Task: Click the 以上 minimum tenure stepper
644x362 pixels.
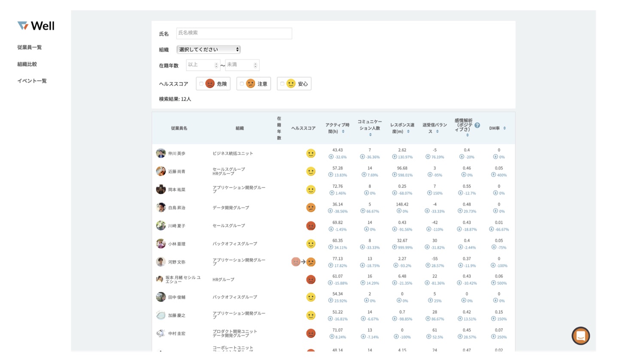Action: [216, 65]
